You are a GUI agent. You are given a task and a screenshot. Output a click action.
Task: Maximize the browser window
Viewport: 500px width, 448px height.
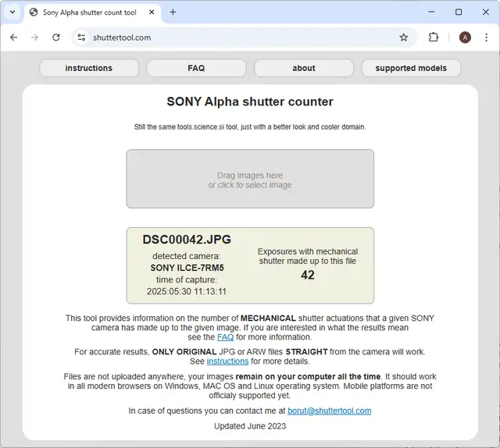tap(459, 12)
